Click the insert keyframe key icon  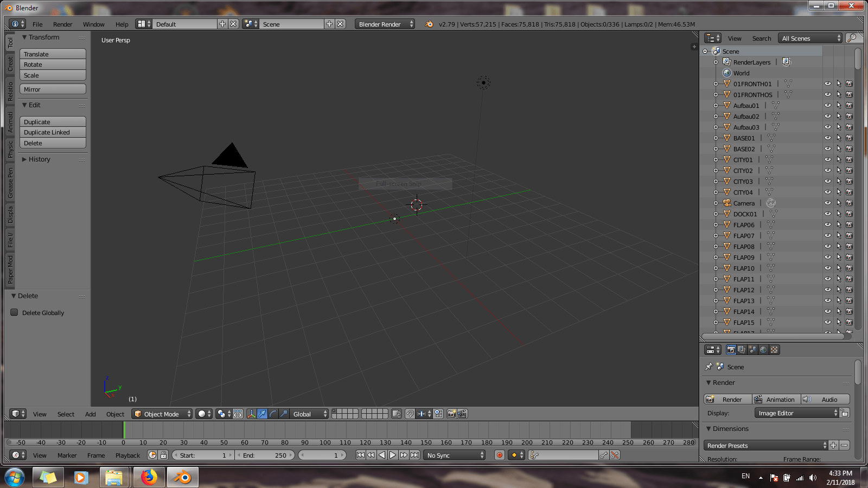[x=604, y=455]
